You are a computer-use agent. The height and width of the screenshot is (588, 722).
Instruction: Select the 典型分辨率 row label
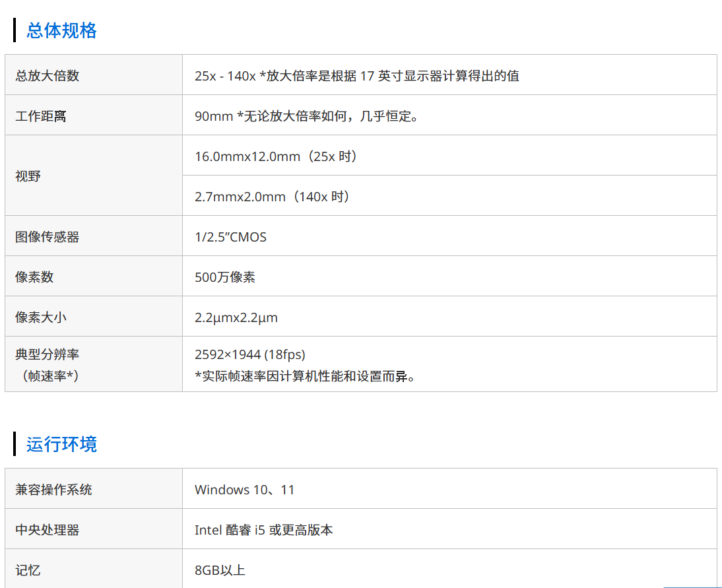click(47, 365)
